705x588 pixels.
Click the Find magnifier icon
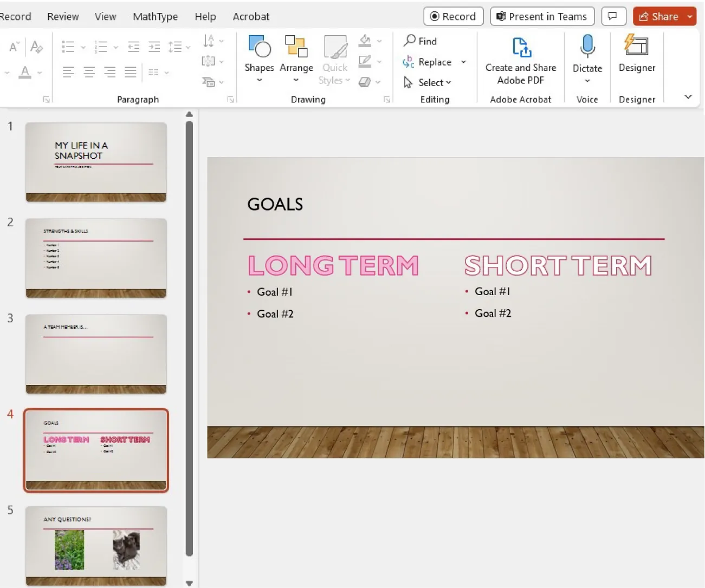410,41
